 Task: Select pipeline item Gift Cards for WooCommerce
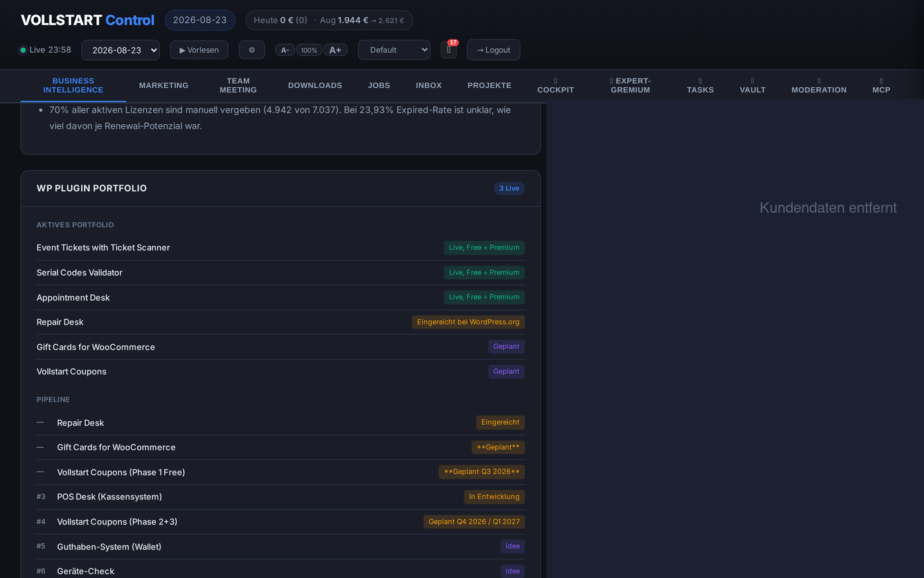[x=280, y=447]
